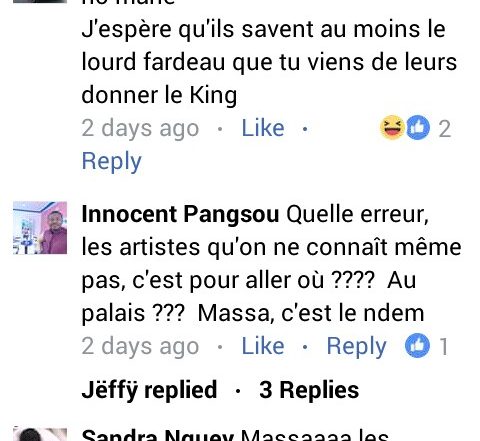This screenshot has height=441, width=480.
Task: Select the 'J'espère qu'ils savent' comment text
Action: [x=269, y=63]
